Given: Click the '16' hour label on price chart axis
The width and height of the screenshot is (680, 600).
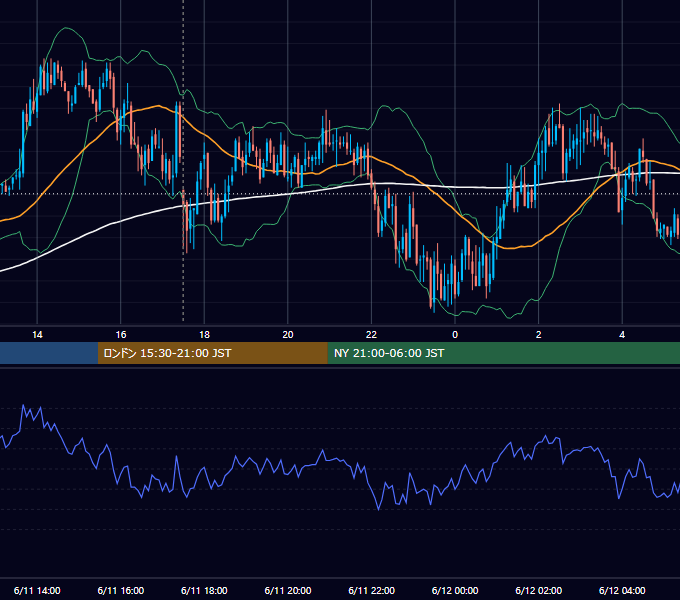Looking at the screenshot, I should 121,335.
